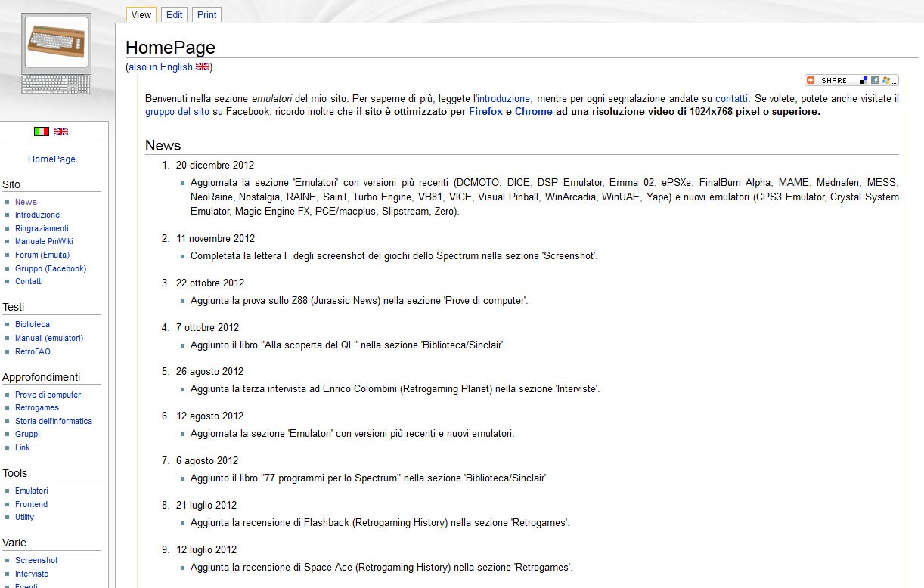Click the SHARE button text
The width and height of the screenshot is (924, 588).
click(834, 80)
